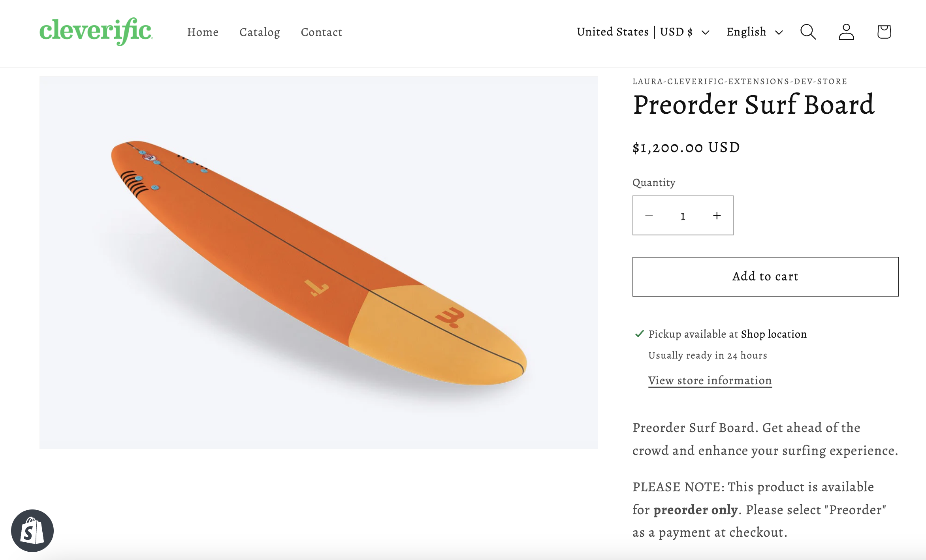This screenshot has height=560, width=926.
Task: Click the green pickup checkmark icon
Action: (x=639, y=334)
